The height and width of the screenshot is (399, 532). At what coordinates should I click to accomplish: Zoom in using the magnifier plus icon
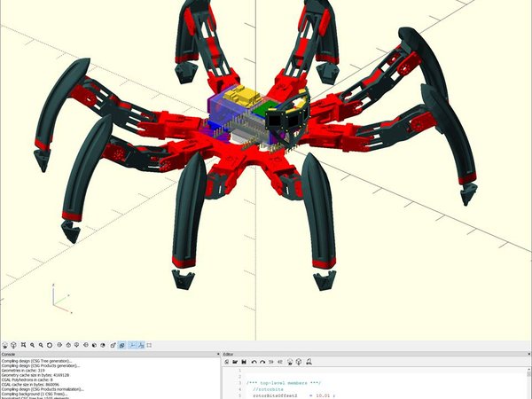(x=32, y=345)
